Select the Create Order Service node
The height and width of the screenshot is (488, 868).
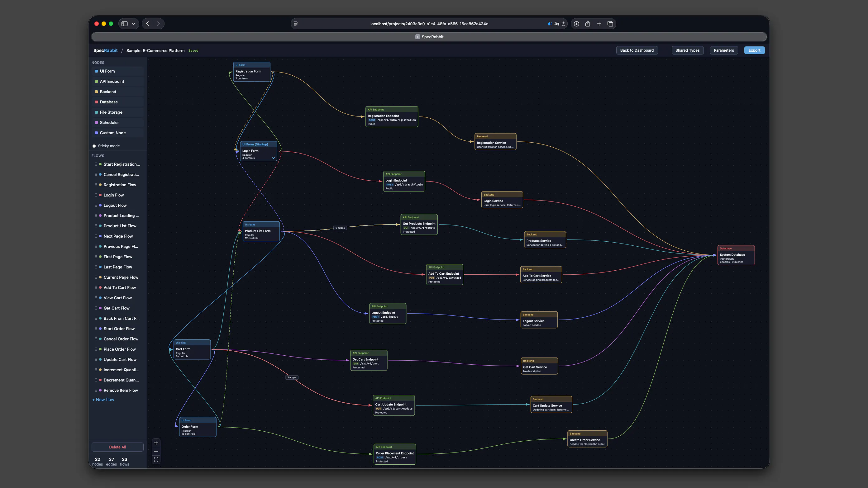587,439
